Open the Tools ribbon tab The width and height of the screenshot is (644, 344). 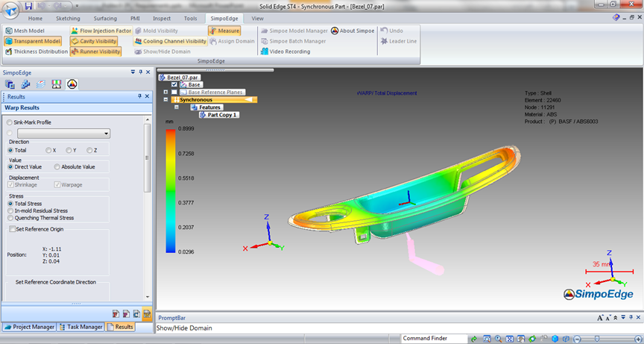[x=191, y=19]
